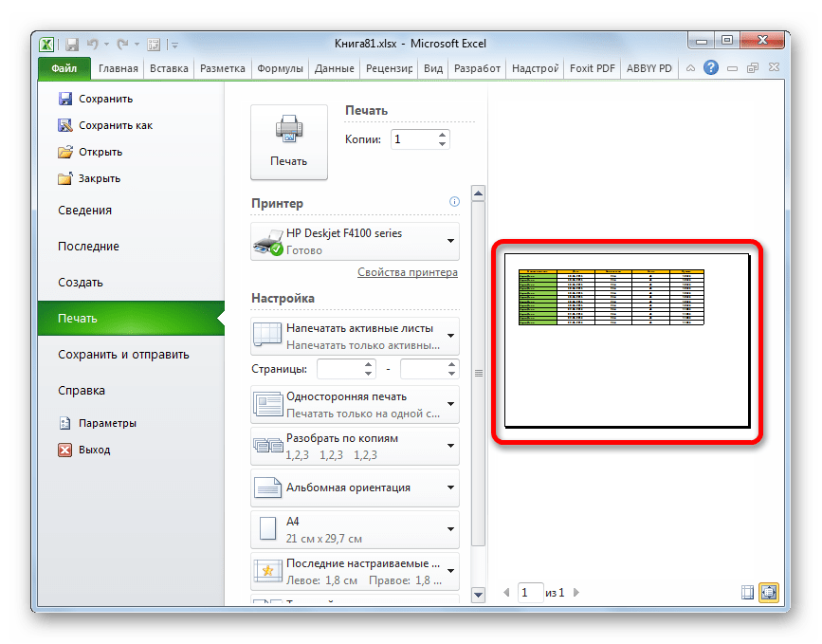Click the print preview page thumbnail
The width and height of the screenshot is (822, 644).
tap(627, 340)
